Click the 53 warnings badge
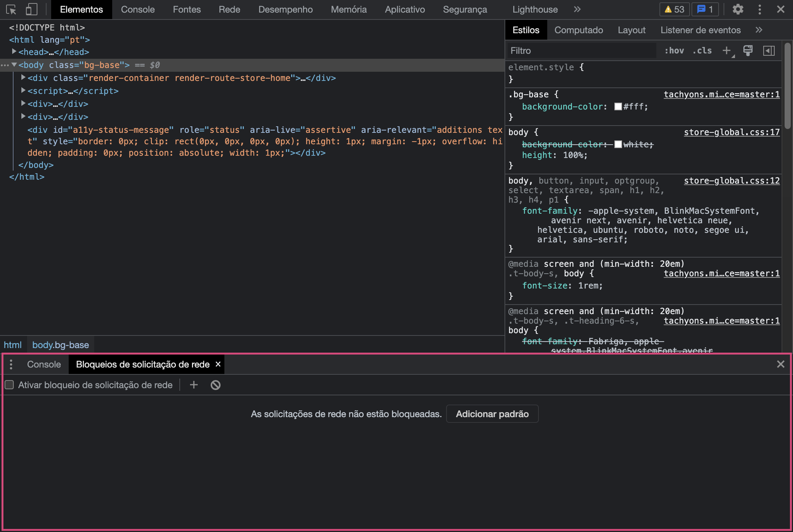 coord(674,9)
